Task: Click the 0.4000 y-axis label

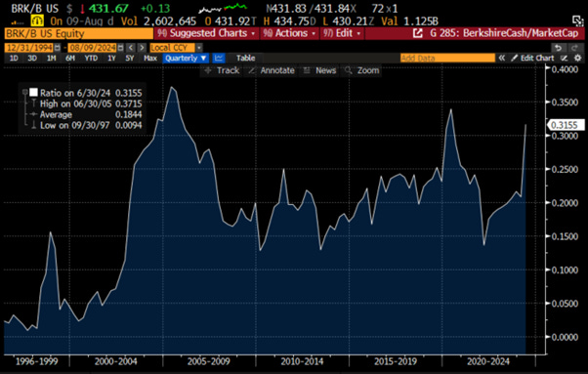Action: pyautogui.click(x=565, y=69)
